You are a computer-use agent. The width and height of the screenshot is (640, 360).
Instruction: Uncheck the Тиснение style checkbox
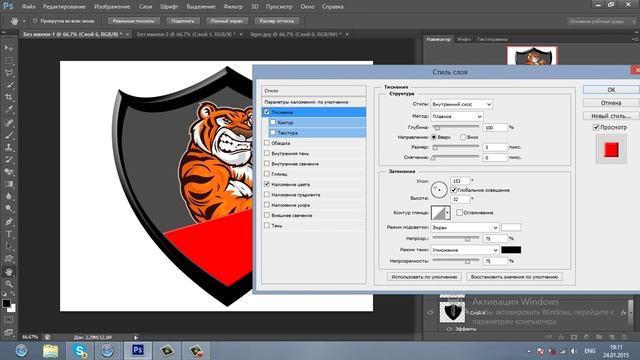tap(267, 112)
